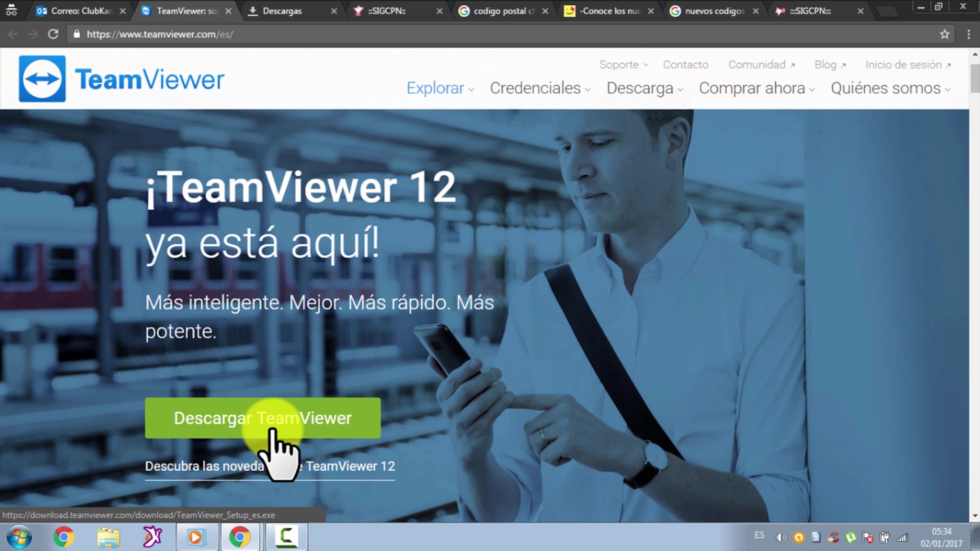980x551 pixels.
Task: Open the Descarga dropdown menu
Action: pos(644,88)
